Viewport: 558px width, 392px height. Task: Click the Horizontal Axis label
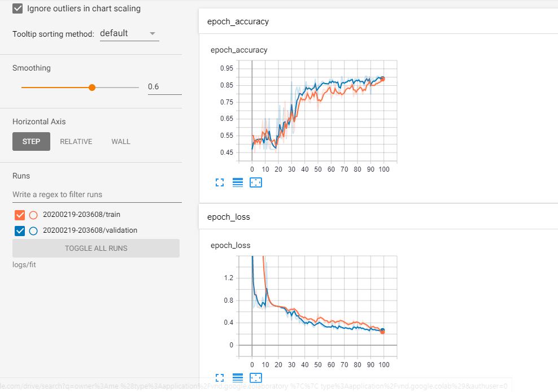39,121
